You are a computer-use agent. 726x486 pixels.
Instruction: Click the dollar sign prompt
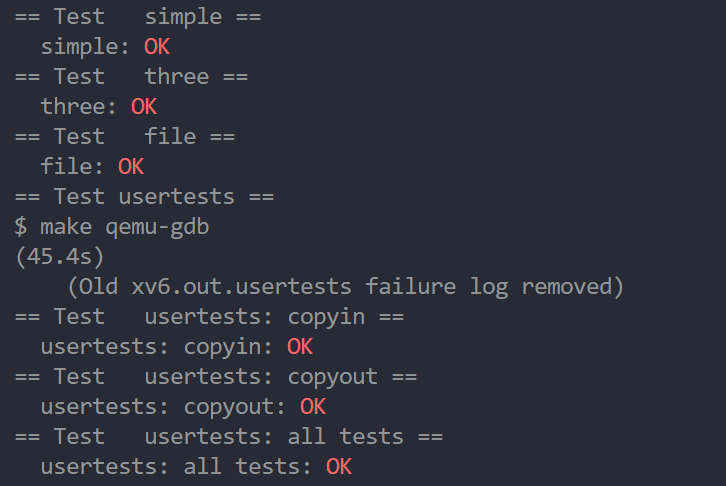click(x=20, y=227)
